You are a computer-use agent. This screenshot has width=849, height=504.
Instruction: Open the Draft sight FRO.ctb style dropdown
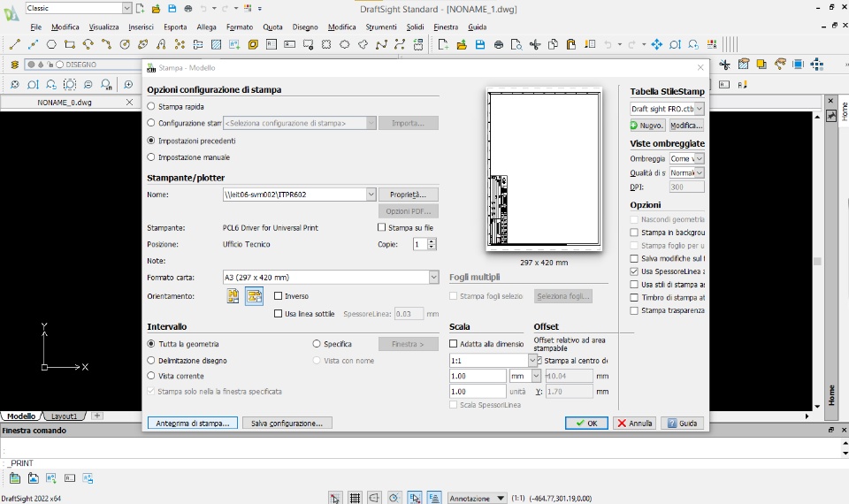699,109
